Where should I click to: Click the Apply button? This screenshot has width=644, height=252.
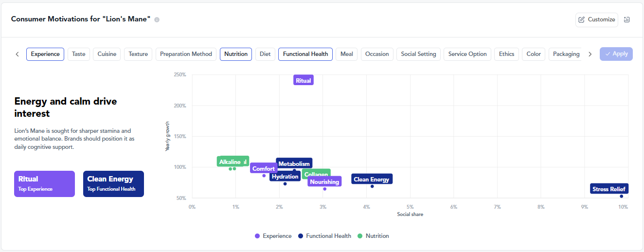coord(616,54)
